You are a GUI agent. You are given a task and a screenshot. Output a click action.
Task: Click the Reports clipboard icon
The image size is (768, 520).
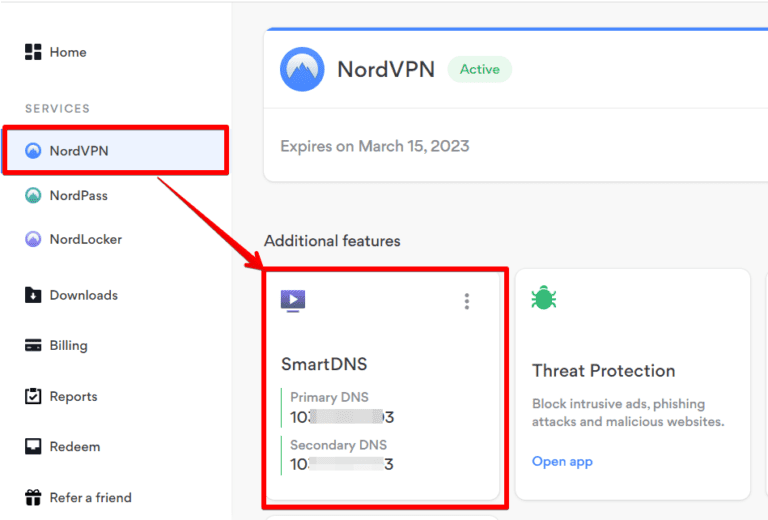33,396
